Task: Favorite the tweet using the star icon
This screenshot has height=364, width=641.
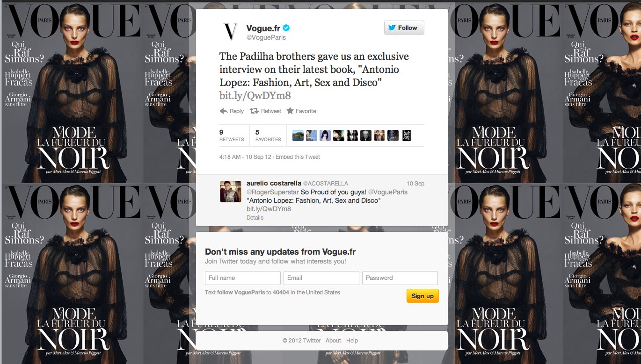Action: 290,111
